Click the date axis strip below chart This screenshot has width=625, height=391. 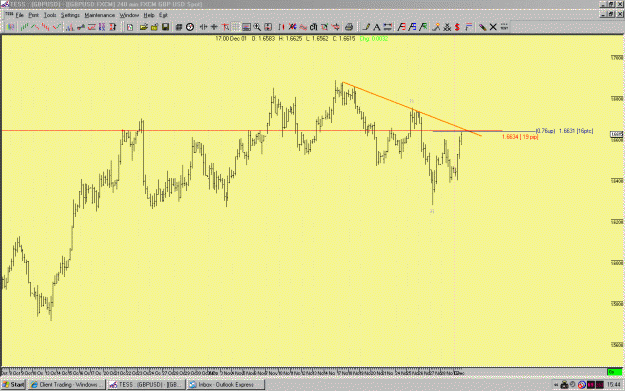(x=303, y=373)
